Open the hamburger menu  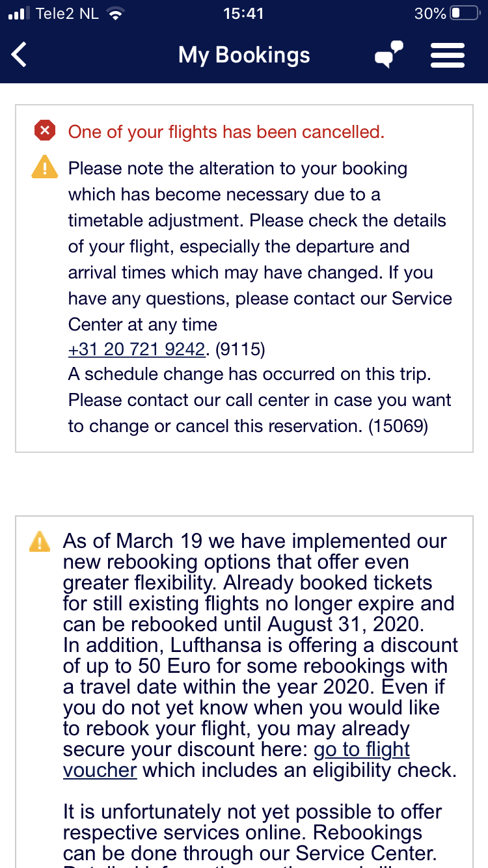pyautogui.click(x=448, y=55)
